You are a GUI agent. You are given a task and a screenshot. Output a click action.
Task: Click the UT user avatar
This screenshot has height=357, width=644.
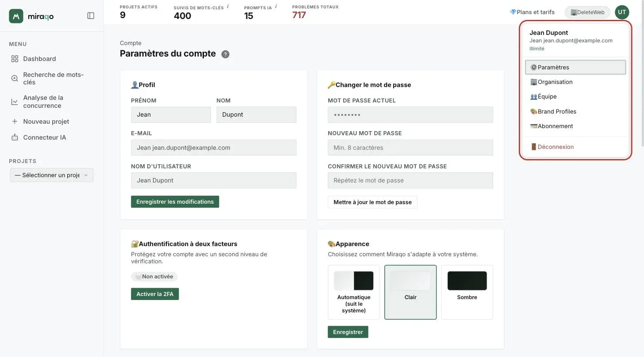coord(622,12)
